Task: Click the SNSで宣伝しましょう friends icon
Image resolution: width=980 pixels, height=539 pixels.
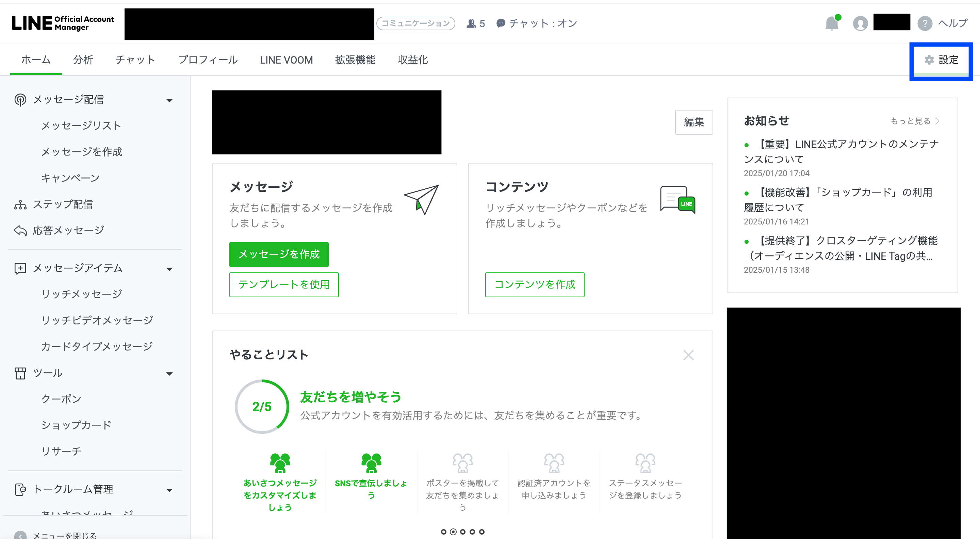Action: 371,462
